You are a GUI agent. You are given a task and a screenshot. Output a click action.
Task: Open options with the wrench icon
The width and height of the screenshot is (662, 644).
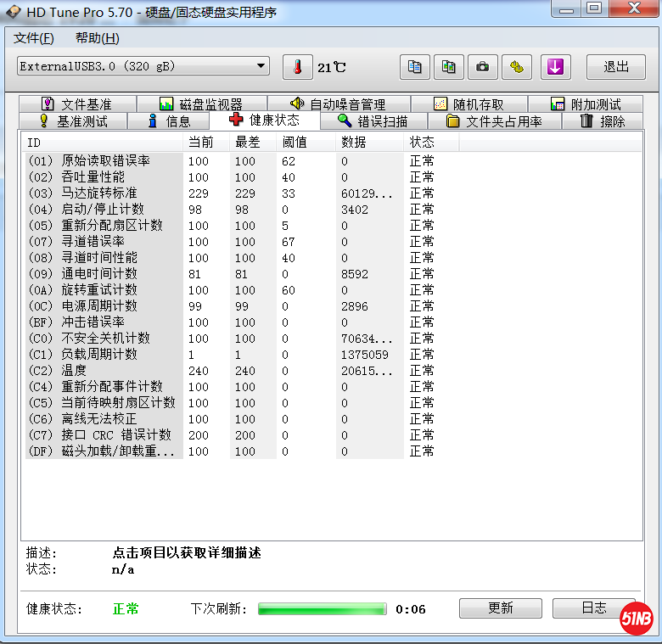pyautogui.click(x=516, y=67)
